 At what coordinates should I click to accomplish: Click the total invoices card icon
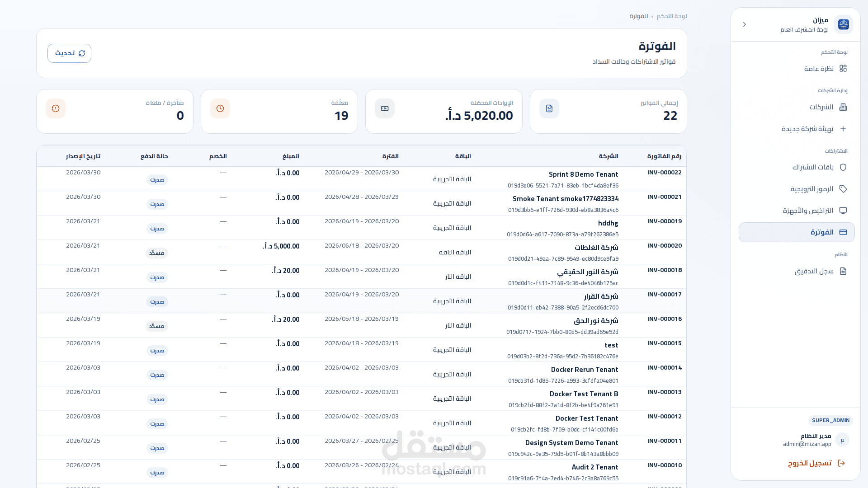[549, 108]
